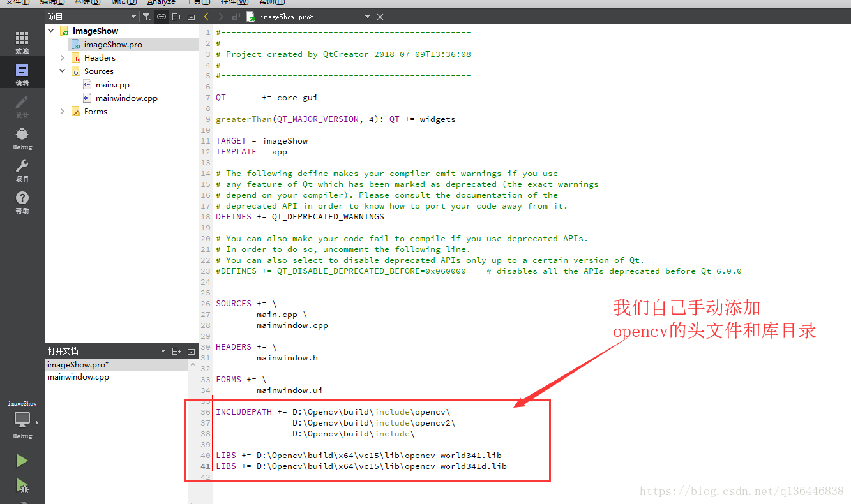Click the LIBS line ending opencv_world341d.lib
This screenshot has width=851, height=504.
[361, 466]
